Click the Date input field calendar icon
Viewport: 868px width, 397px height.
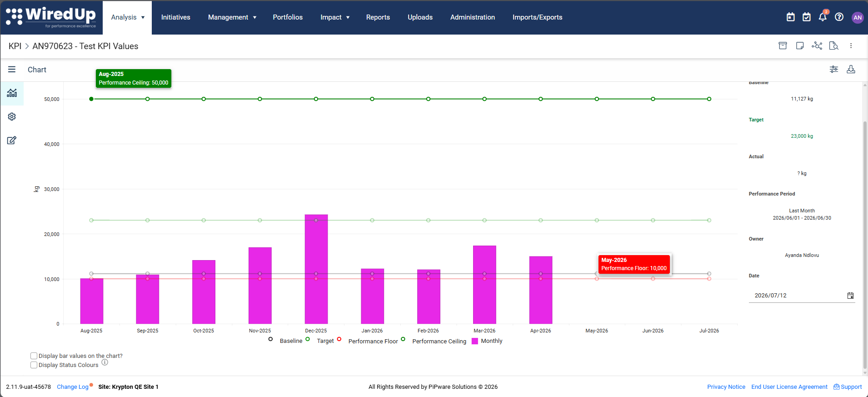pos(850,296)
